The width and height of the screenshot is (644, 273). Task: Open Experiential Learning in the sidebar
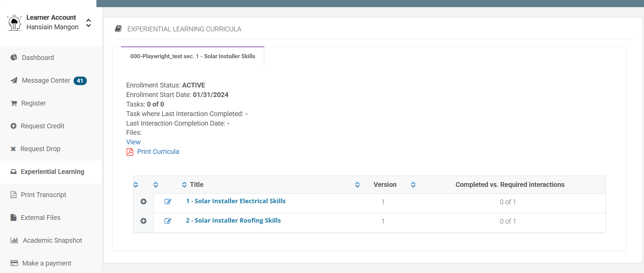click(x=52, y=172)
